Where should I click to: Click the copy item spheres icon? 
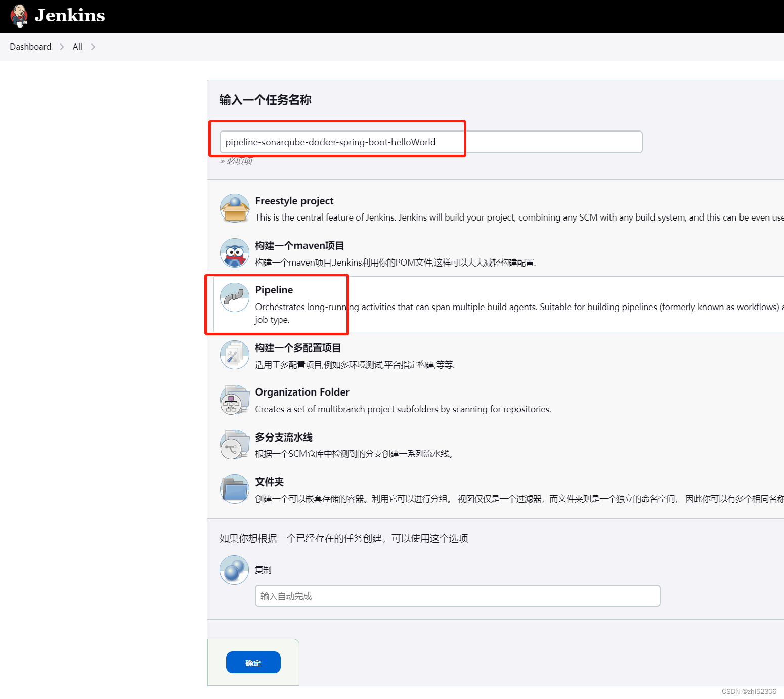coord(234,570)
